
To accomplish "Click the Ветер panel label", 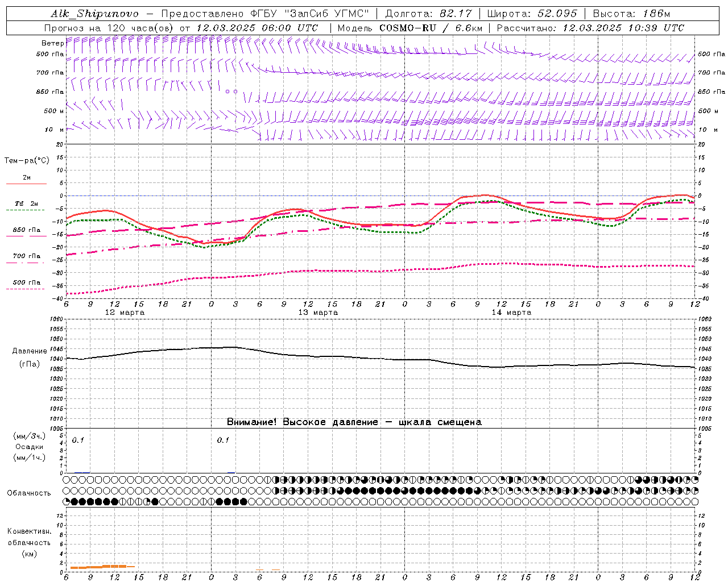I will pyautogui.click(x=53, y=43).
